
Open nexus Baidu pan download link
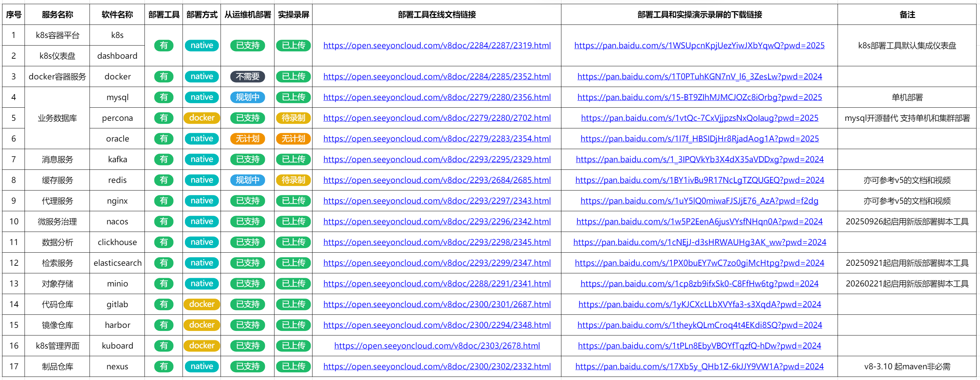point(699,367)
